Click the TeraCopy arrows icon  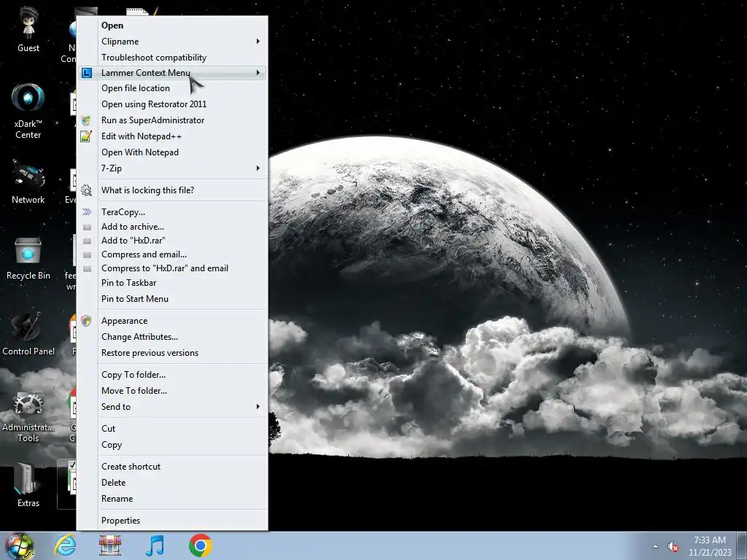[x=87, y=212]
